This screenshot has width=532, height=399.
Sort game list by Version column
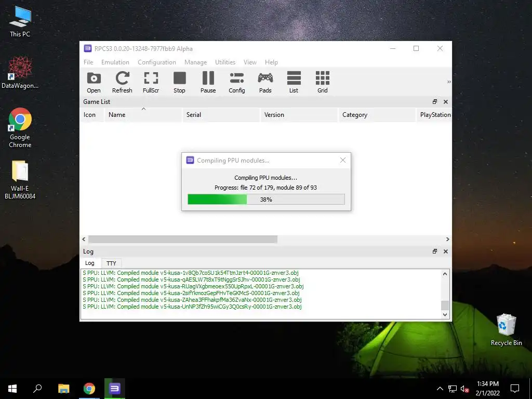tap(299, 115)
